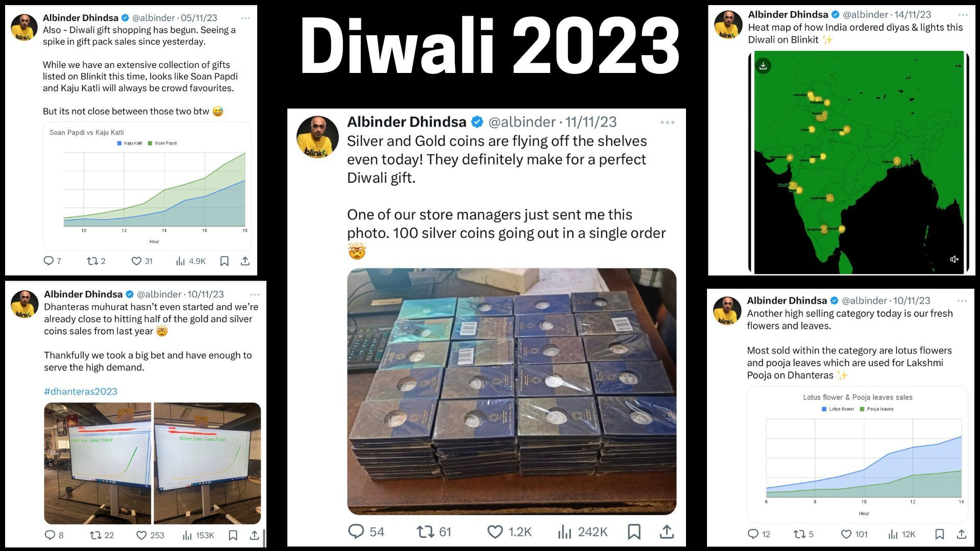Toggle Kaju Katli legend in the chart

coord(130,143)
